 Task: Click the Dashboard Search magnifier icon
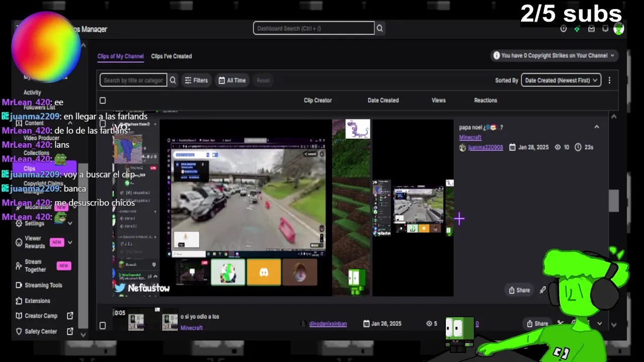pyautogui.click(x=380, y=29)
